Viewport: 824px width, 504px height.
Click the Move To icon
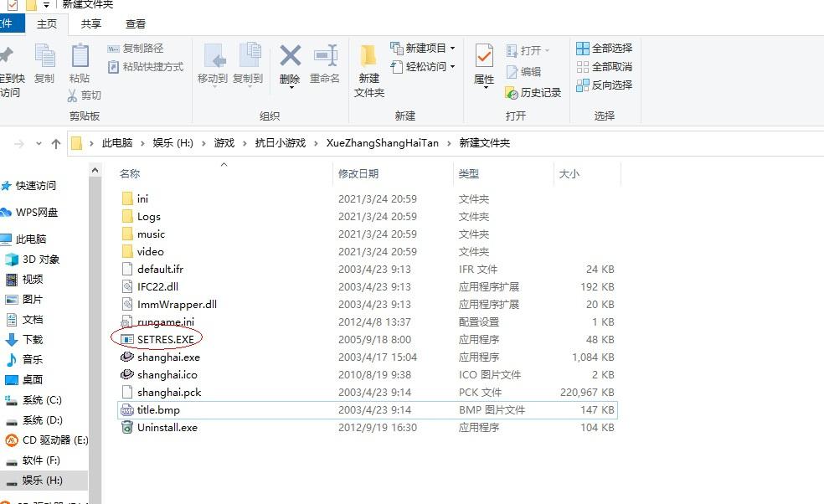point(213,57)
